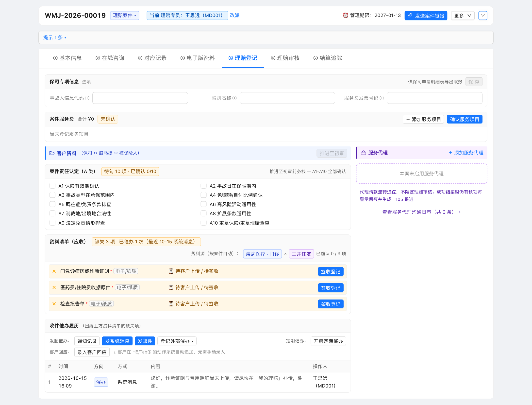This screenshot has width=532, height=405.
Task: Open the 登记外部催办 dropdown
Action: click(177, 341)
